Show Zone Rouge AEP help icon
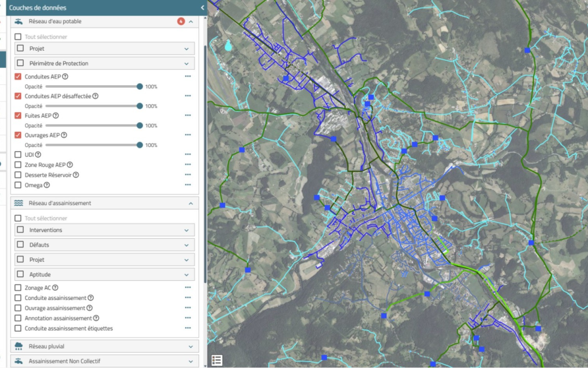The height and width of the screenshot is (368, 588). [70, 165]
